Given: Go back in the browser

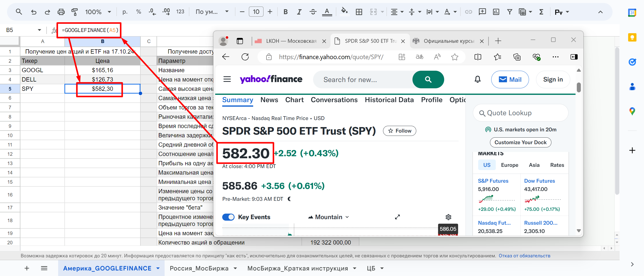Looking at the screenshot, I should (x=226, y=57).
